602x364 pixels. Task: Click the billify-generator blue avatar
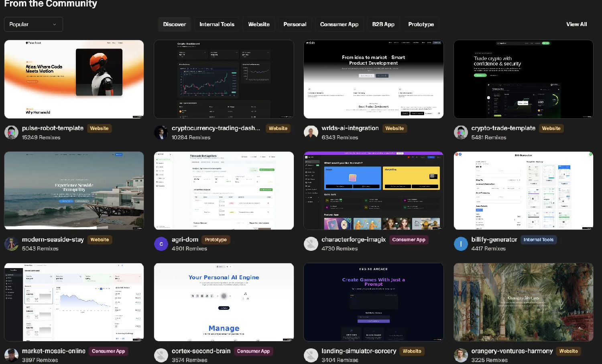tap(461, 244)
